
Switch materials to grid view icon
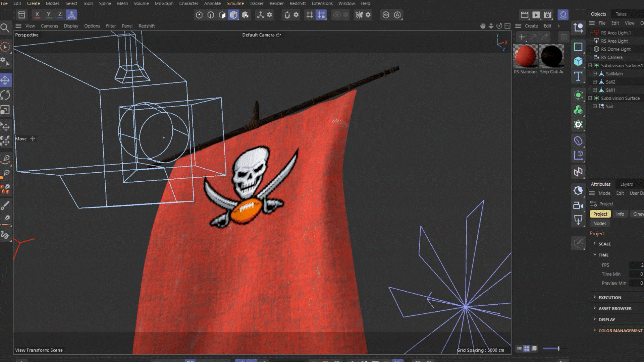pos(527,349)
